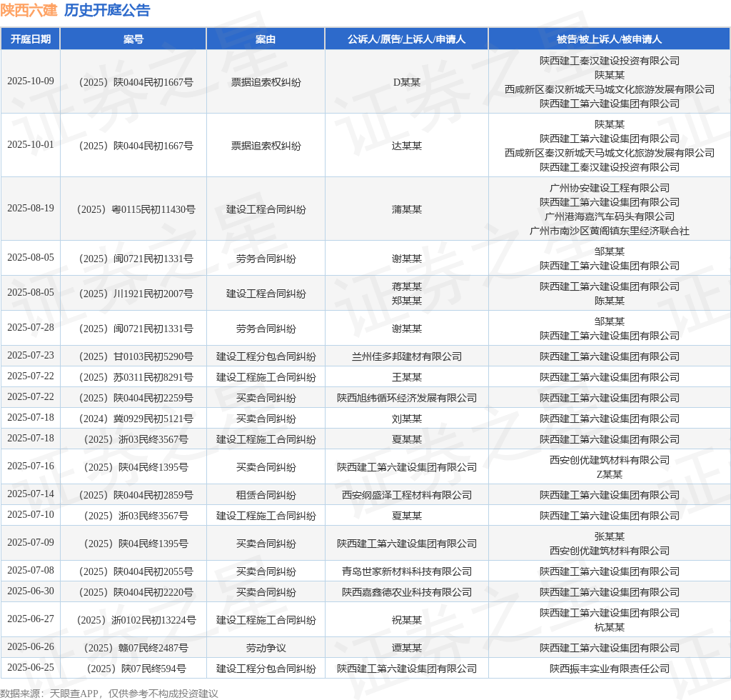Select 劳动争议 cause cell
This screenshot has width=731, height=700.
point(266,648)
